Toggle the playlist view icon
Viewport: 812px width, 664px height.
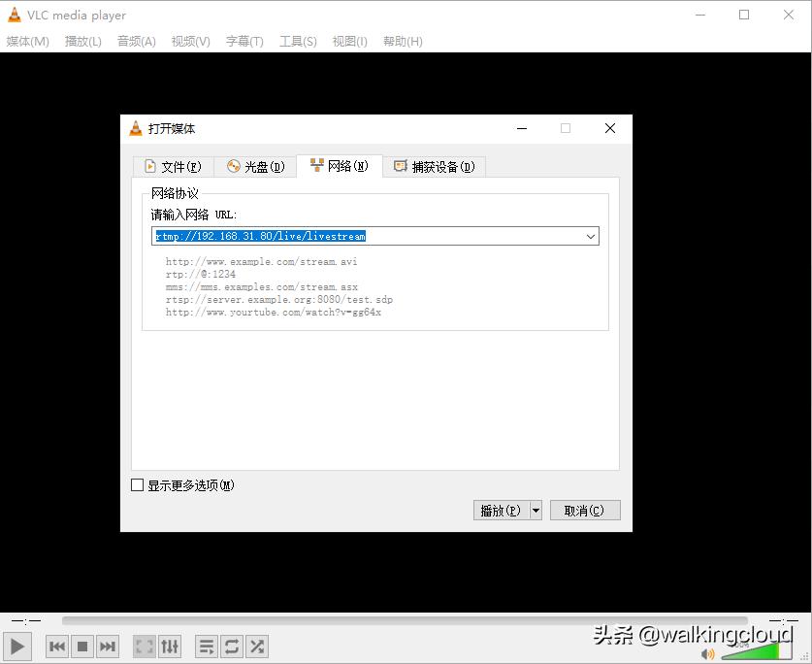coord(206,646)
